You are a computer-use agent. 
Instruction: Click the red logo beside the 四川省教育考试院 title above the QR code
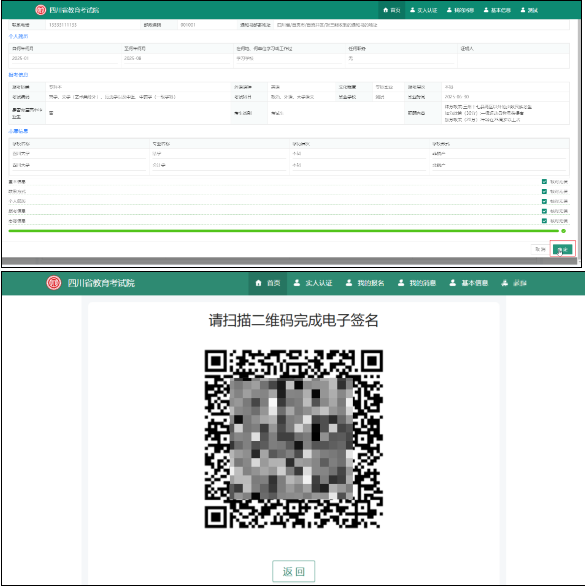(53, 283)
